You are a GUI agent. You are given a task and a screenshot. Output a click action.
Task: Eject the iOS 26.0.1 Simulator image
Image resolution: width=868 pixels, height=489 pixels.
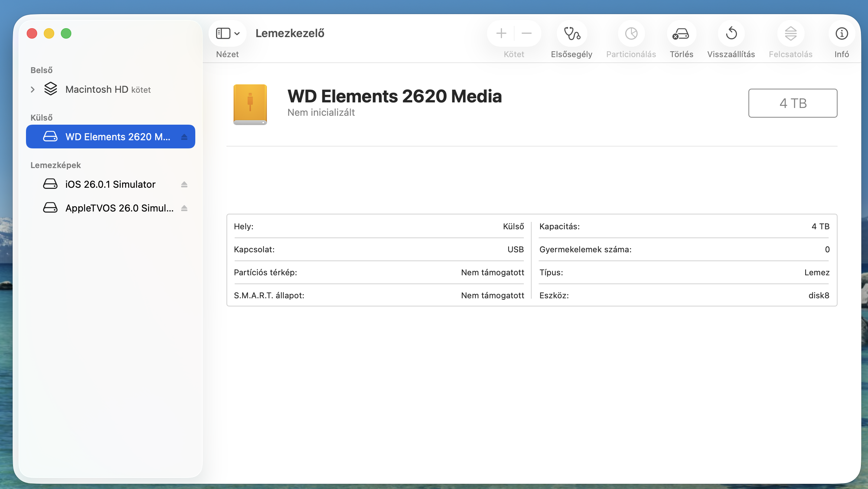(x=184, y=184)
